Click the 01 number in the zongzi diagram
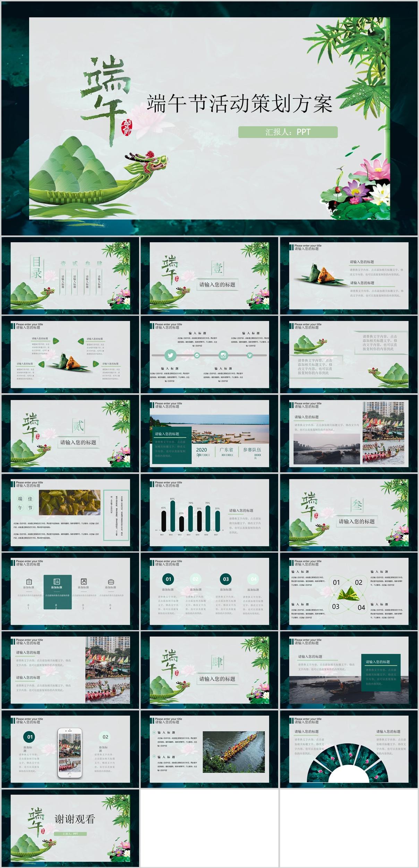The width and height of the screenshot is (419, 868). (x=336, y=582)
